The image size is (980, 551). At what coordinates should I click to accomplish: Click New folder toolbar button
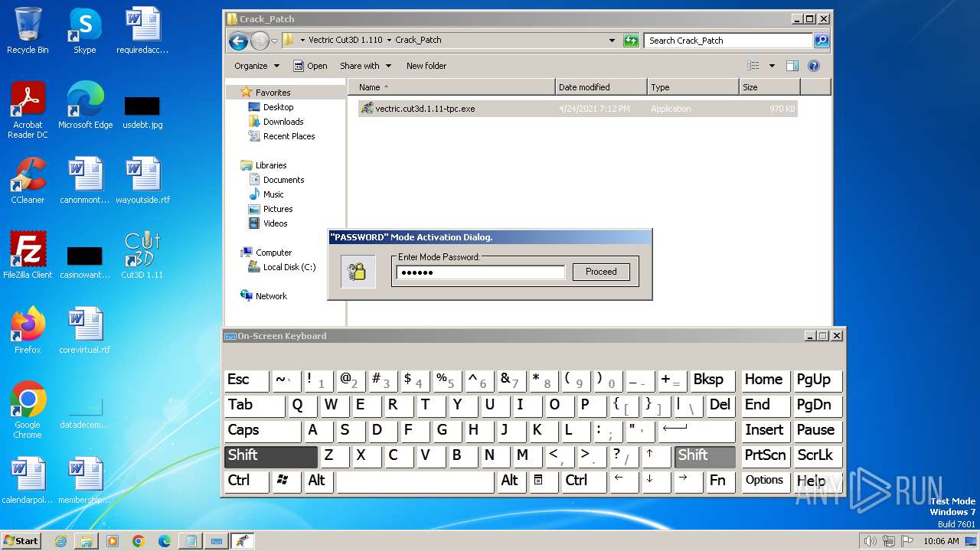(x=426, y=66)
